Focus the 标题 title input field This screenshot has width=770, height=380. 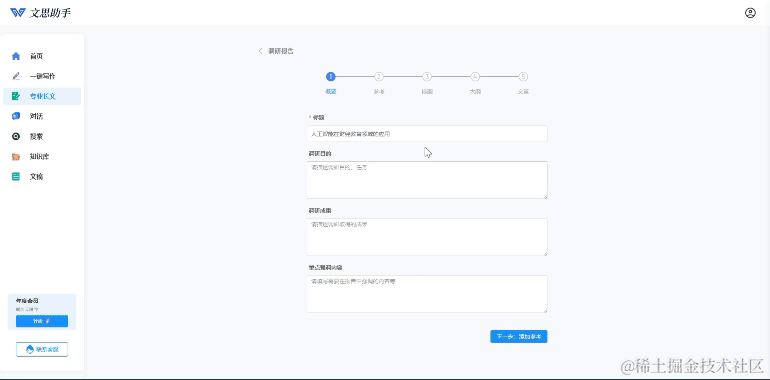point(427,134)
